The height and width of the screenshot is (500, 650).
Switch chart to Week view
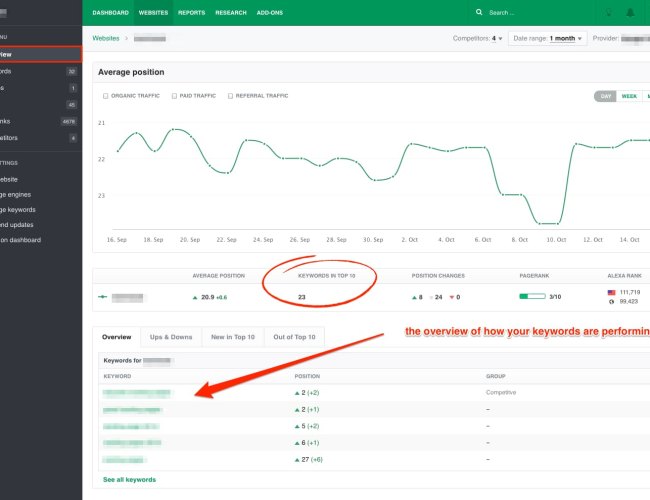coord(629,96)
